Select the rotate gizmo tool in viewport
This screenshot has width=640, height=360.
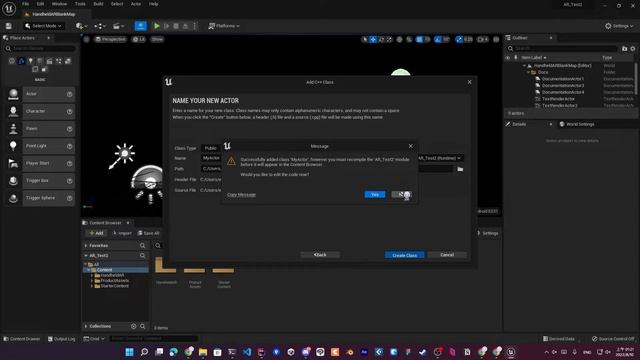381,40
